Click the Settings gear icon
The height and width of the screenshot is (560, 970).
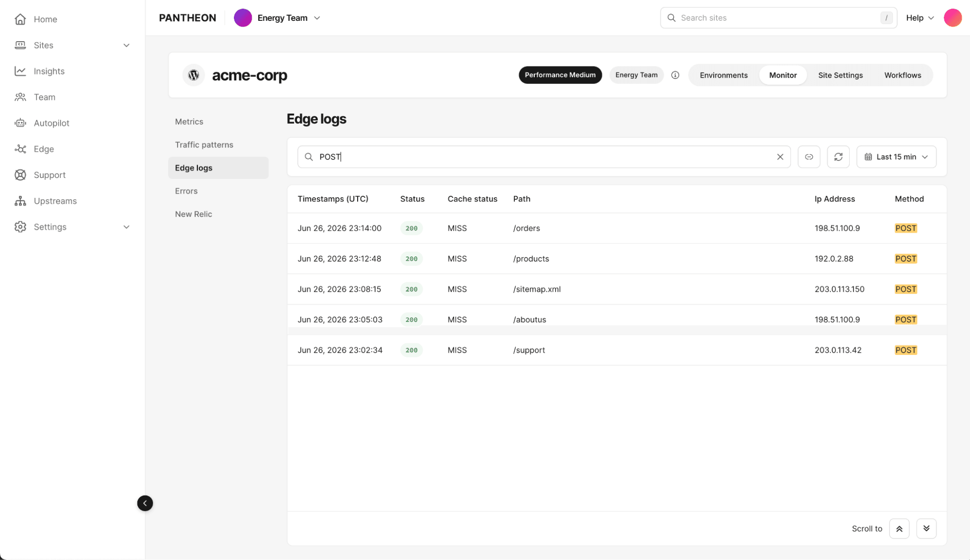[x=20, y=226]
